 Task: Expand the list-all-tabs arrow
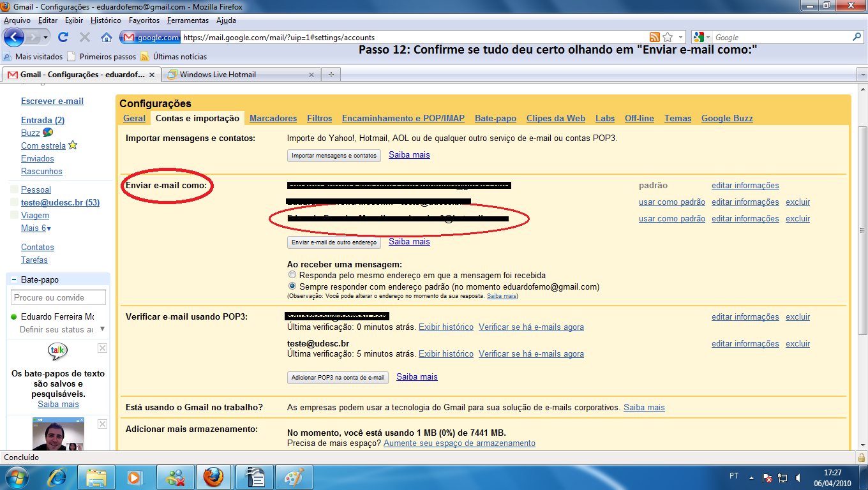point(862,75)
